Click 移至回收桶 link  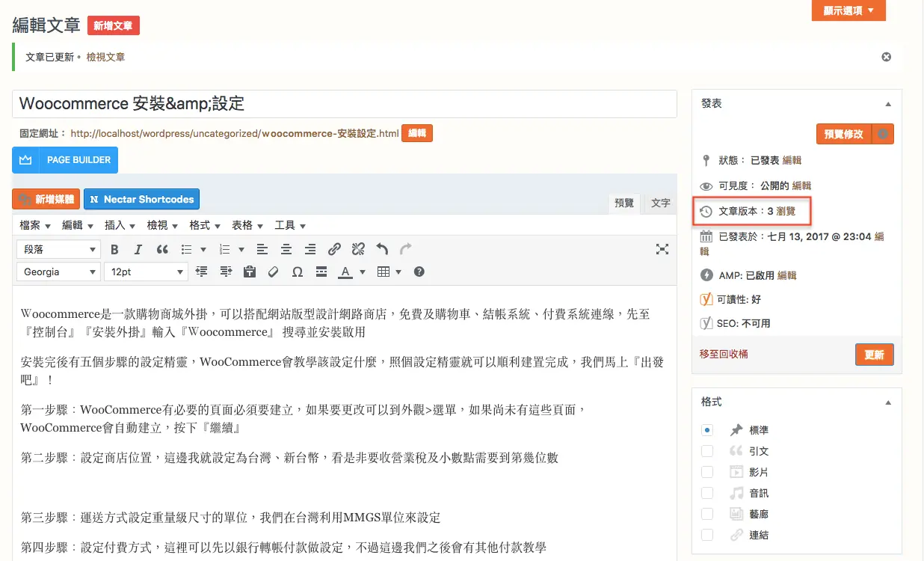(724, 354)
